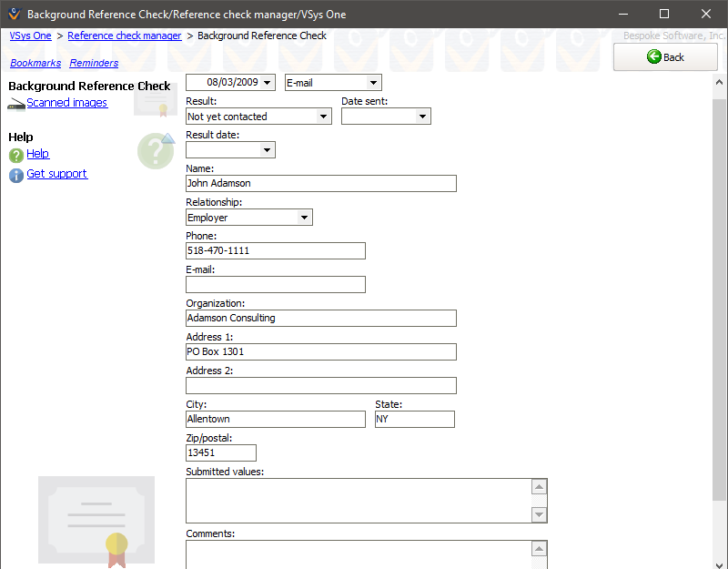Open the Result date dropdown
Viewport: 728px width, 569px height.
coord(267,149)
